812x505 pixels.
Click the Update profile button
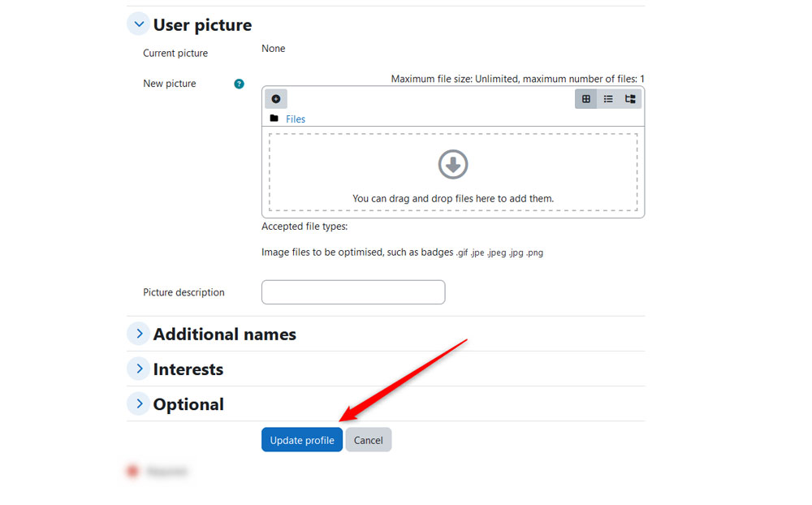tap(301, 439)
